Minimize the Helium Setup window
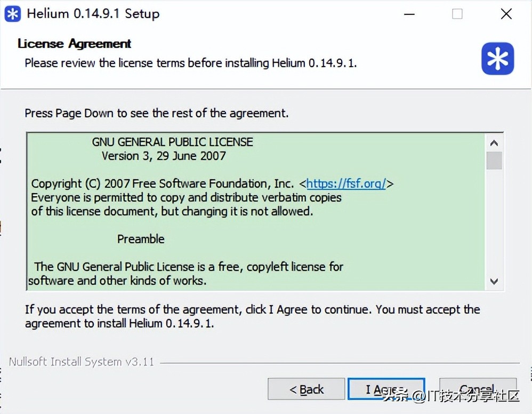Viewport: 532px width, 414px height. tap(409, 14)
